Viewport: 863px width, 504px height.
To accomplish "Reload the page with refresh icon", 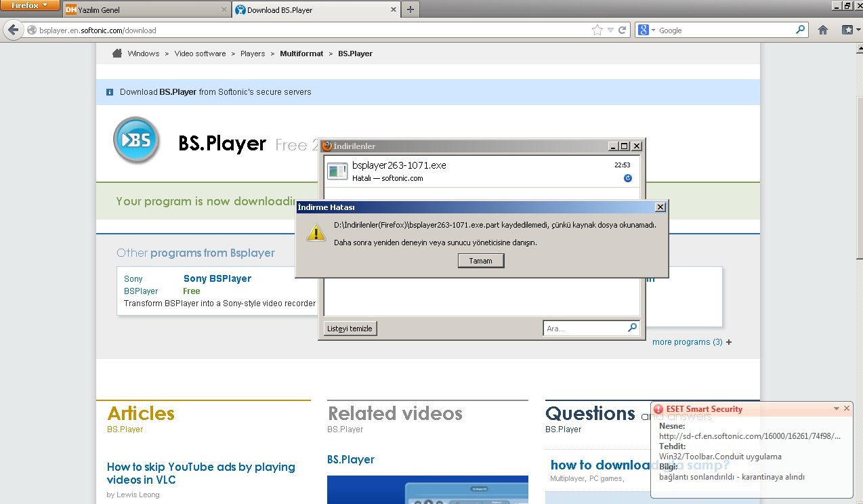I will 623,30.
